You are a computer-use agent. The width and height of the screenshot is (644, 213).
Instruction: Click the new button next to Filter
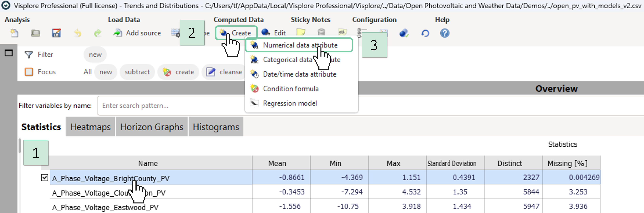(95, 55)
